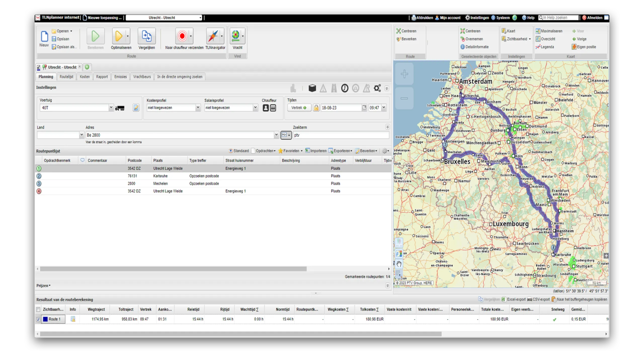Click Afmelden to log out

pyautogui.click(x=592, y=18)
